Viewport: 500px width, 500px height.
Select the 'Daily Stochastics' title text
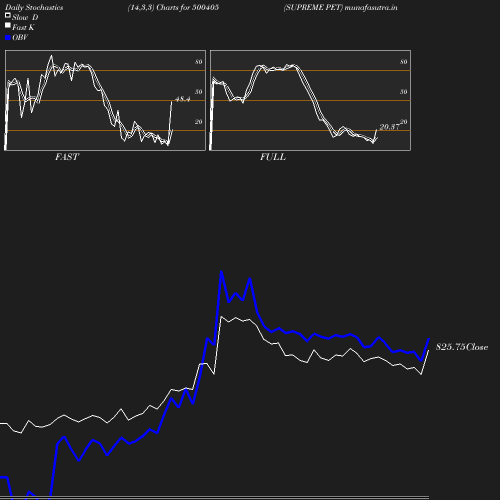click(x=34, y=8)
